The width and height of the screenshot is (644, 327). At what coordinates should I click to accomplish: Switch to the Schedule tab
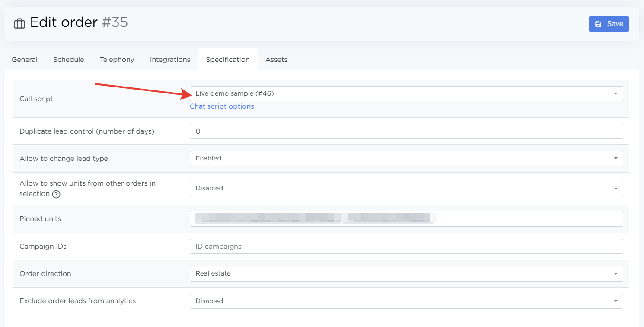68,60
